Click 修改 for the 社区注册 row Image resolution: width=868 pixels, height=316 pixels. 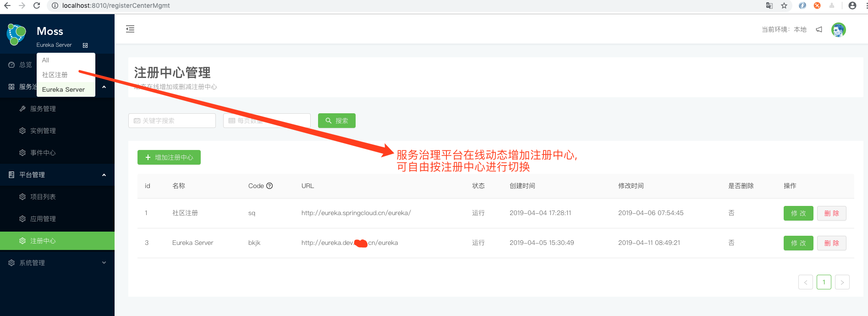pyautogui.click(x=798, y=213)
